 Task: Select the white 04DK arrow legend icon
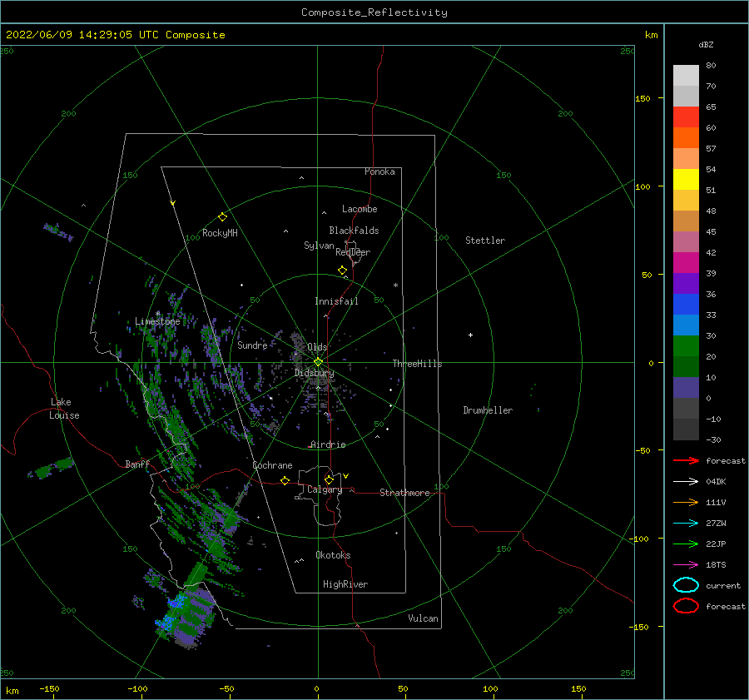[x=686, y=481]
